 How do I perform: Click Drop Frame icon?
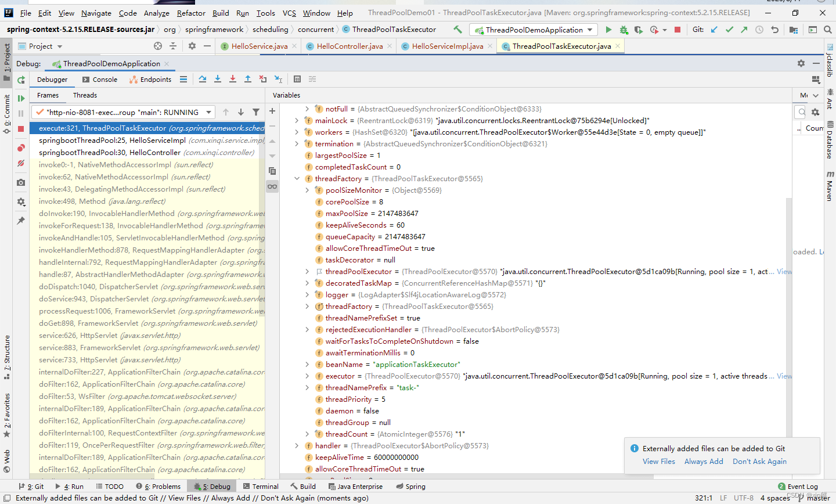point(263,80)
